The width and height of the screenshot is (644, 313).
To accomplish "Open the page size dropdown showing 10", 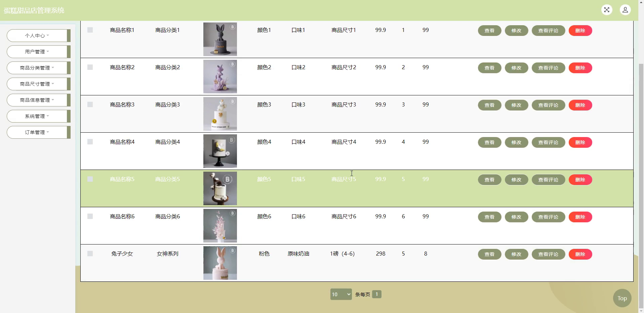I will (341, 294).
